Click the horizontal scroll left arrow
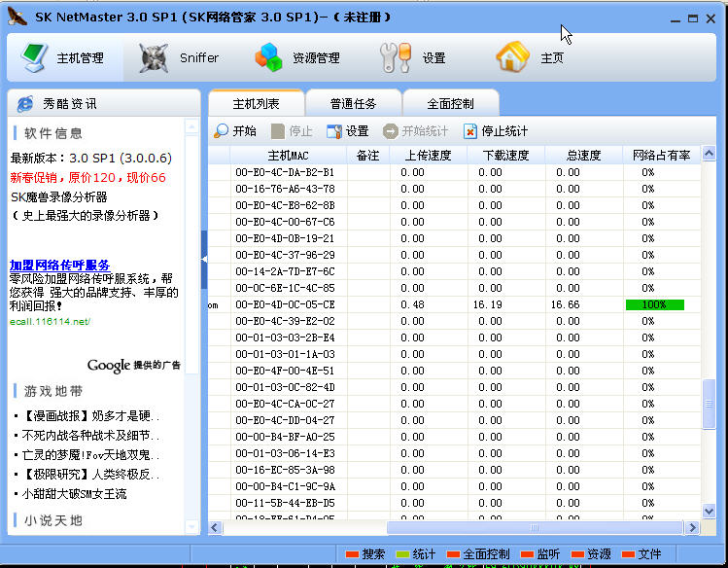 pos(215,527)
